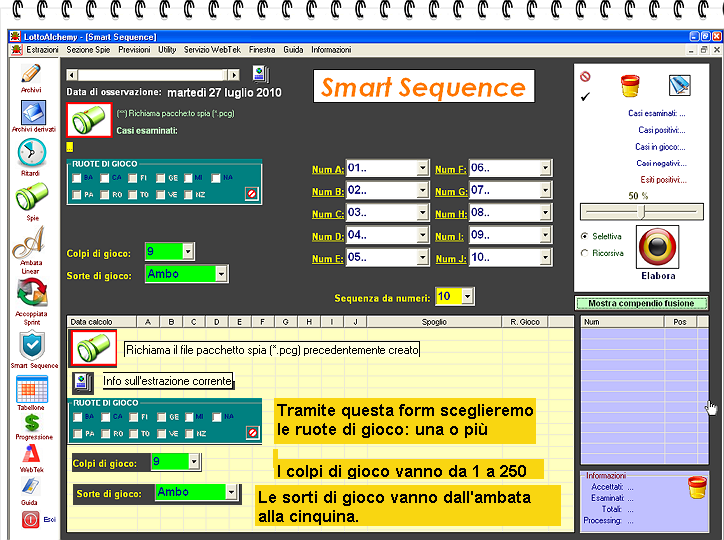Launch the Ambata Linear tool
The height and width of the screenshot is (540, 724).
pos(29,243)
